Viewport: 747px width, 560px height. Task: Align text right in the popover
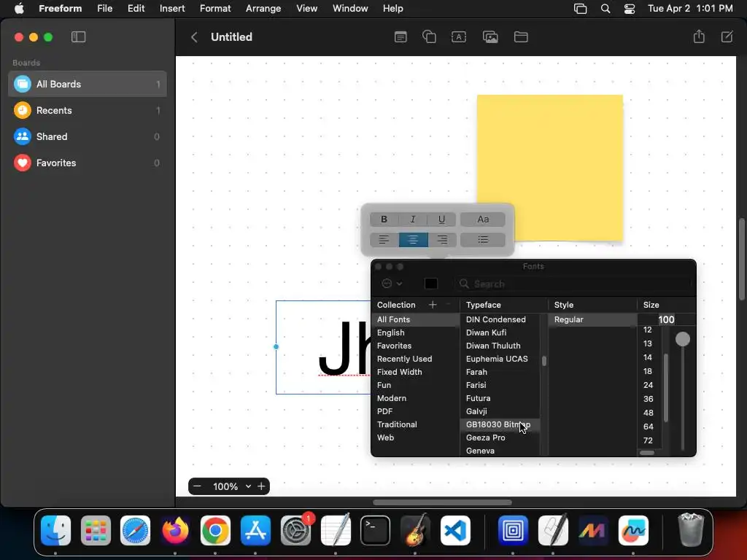[x=442, y=239]
